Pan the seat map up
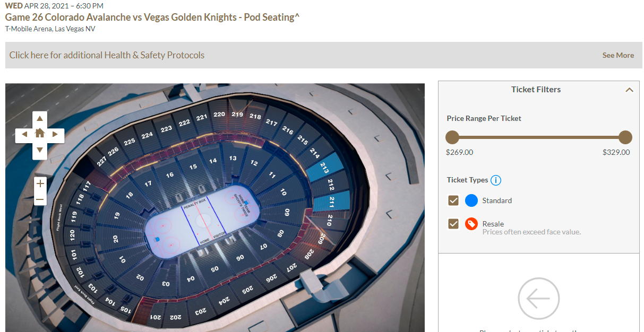Viewport: 644px width, 332px height. [x=40, y=118]
